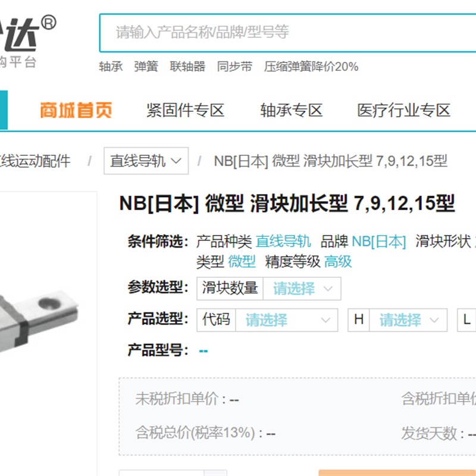
Task: Click the NB[日本] brand filter link
Action: 378,242
